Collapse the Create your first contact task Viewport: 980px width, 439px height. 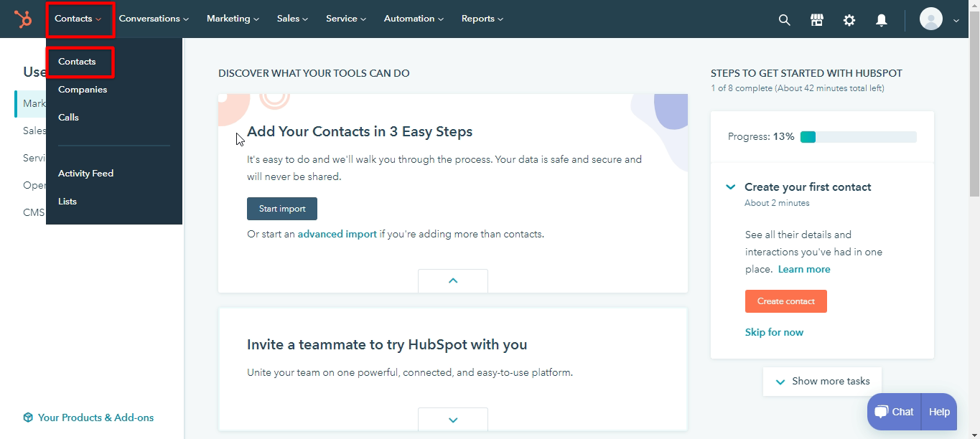730,187
